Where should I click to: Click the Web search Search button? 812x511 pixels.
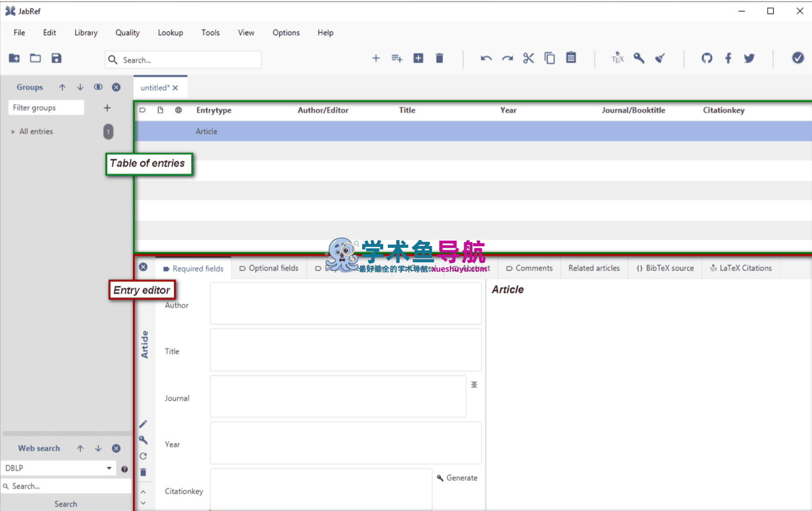point(66,504)
